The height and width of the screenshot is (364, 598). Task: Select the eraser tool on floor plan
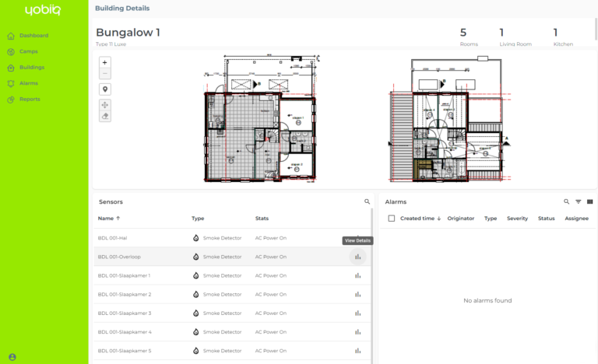(105, 116)
